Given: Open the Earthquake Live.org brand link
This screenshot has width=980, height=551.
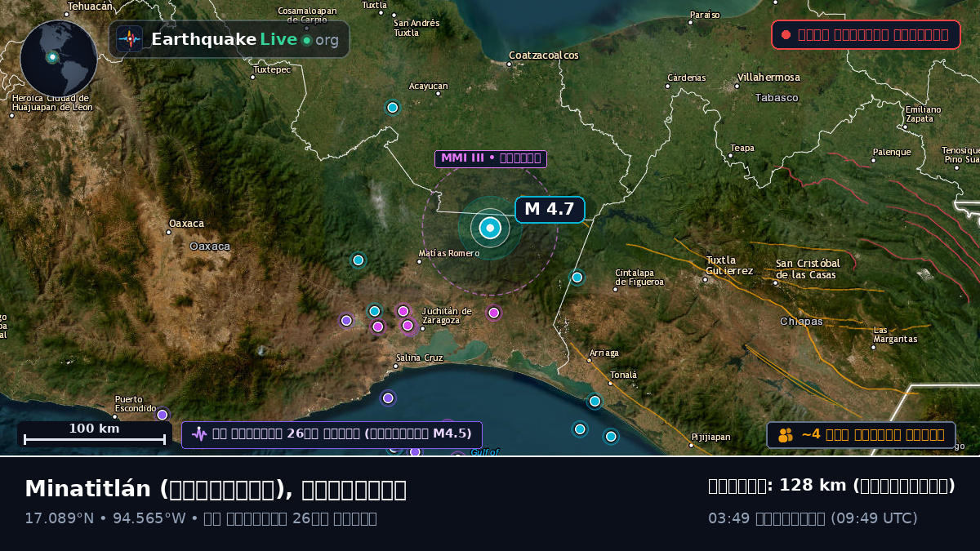Looking at the screenshot, I should point(229,39).
